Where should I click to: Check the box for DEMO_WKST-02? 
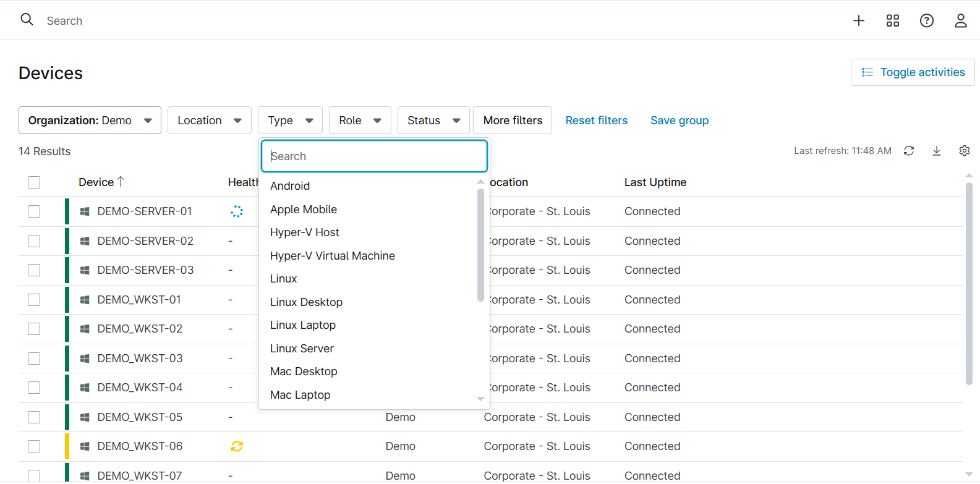tap(34, 329)
